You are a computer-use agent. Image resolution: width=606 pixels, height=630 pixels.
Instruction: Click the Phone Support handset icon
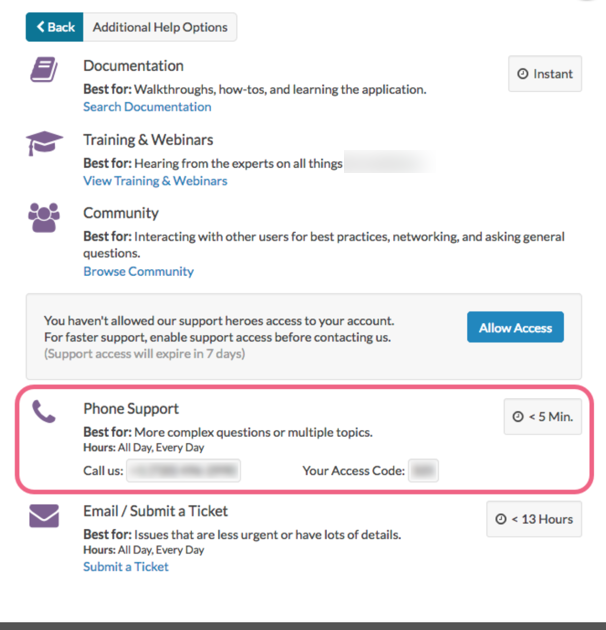[x=44, y=412]
